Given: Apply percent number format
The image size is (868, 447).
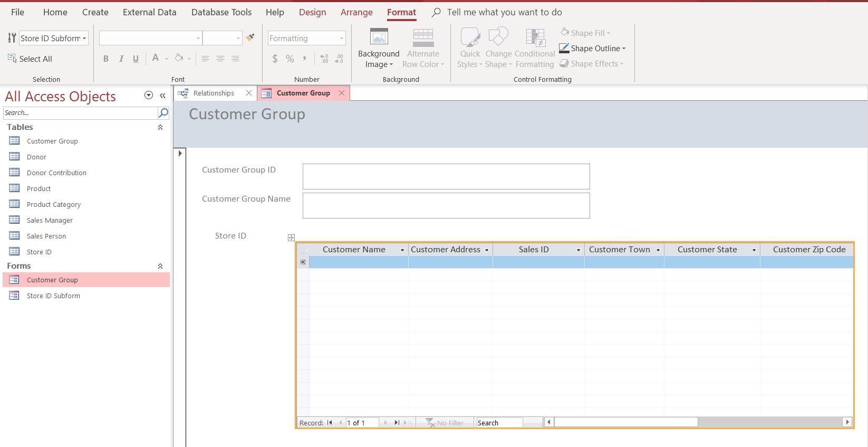Looking at the screenshot, I should pyautogui.click(x=290, y=59).
